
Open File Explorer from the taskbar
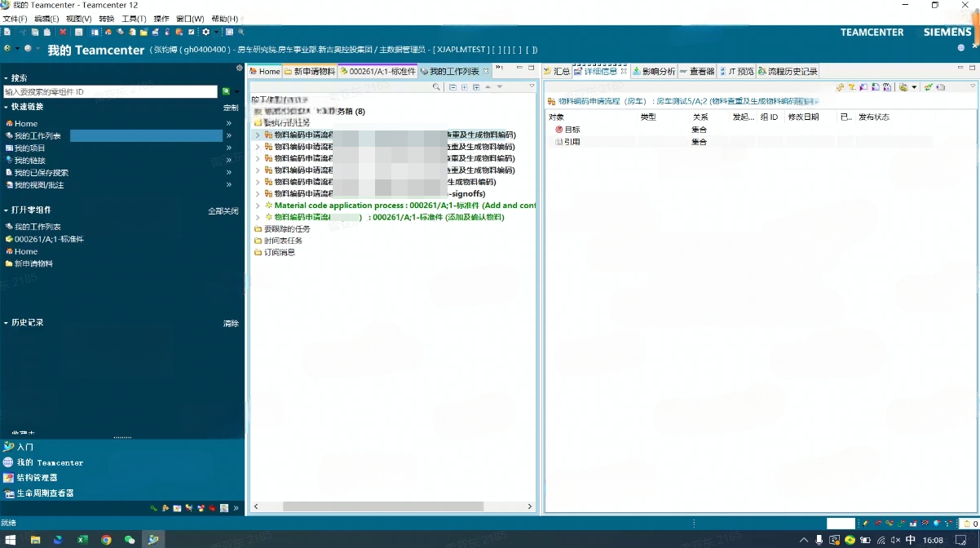pyautogui.click(x=35, y=540)
